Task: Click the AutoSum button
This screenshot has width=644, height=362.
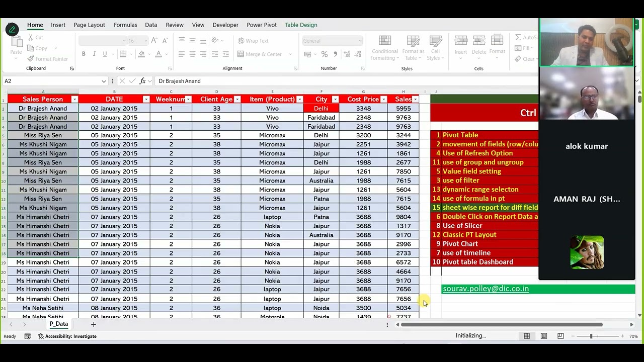Action: pyautogui.click(x=526, y=38)
